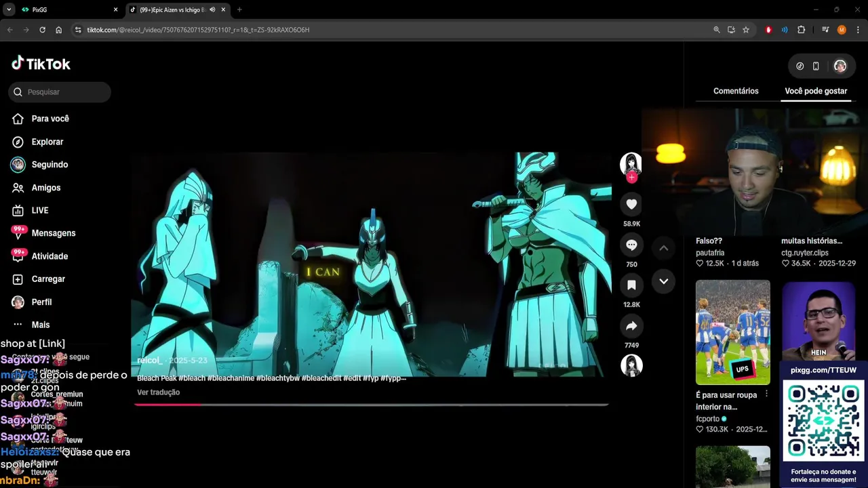Click the red extension icon in the toolbar

[768, 30]
